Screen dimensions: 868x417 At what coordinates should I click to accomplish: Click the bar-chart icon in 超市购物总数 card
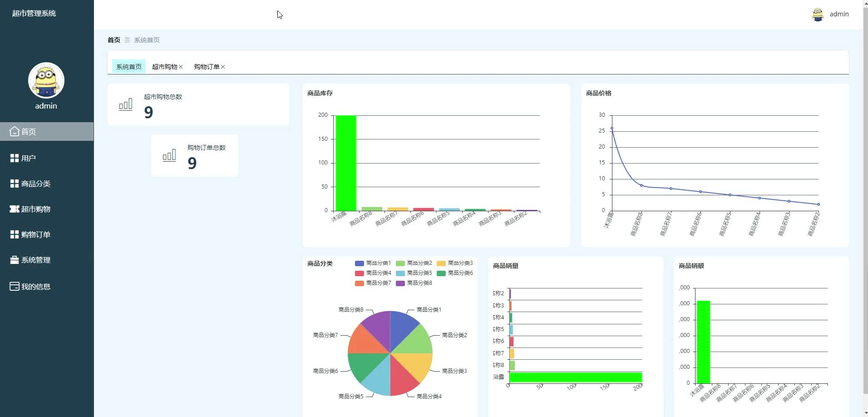click(x=126, y=104)
